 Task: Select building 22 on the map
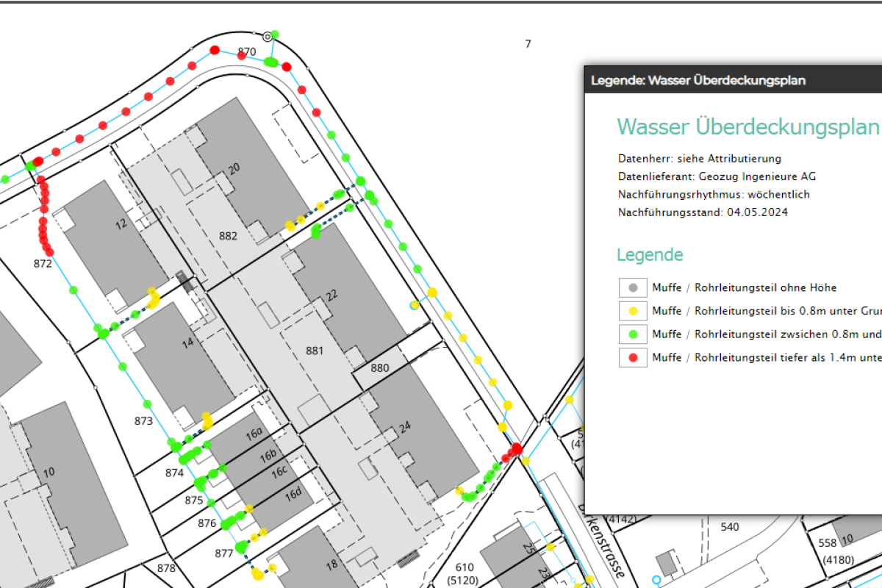331,295
